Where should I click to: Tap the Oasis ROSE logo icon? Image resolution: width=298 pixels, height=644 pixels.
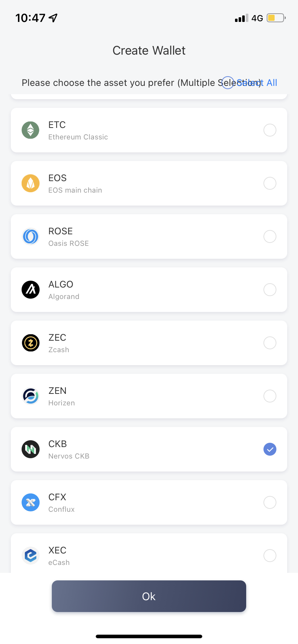[31, 236]
